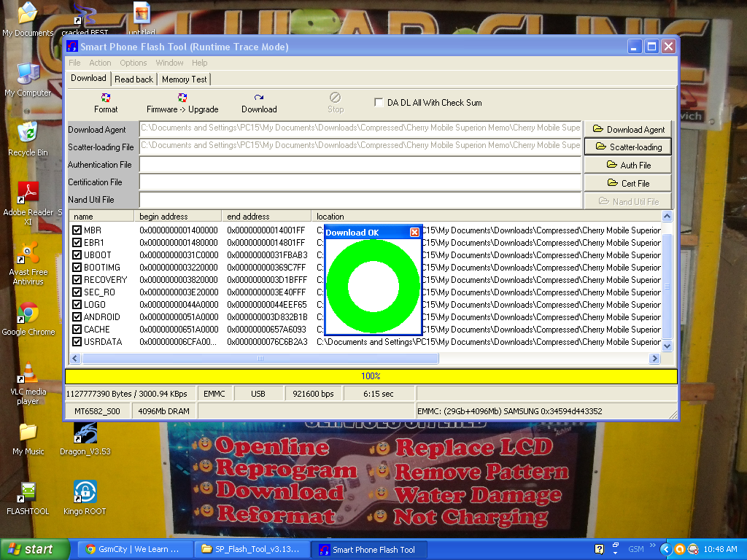Open the Action menu

coord(100,63)
